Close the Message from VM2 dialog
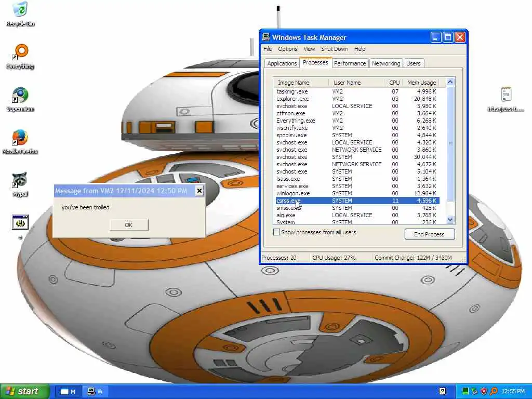 (199, 191)
